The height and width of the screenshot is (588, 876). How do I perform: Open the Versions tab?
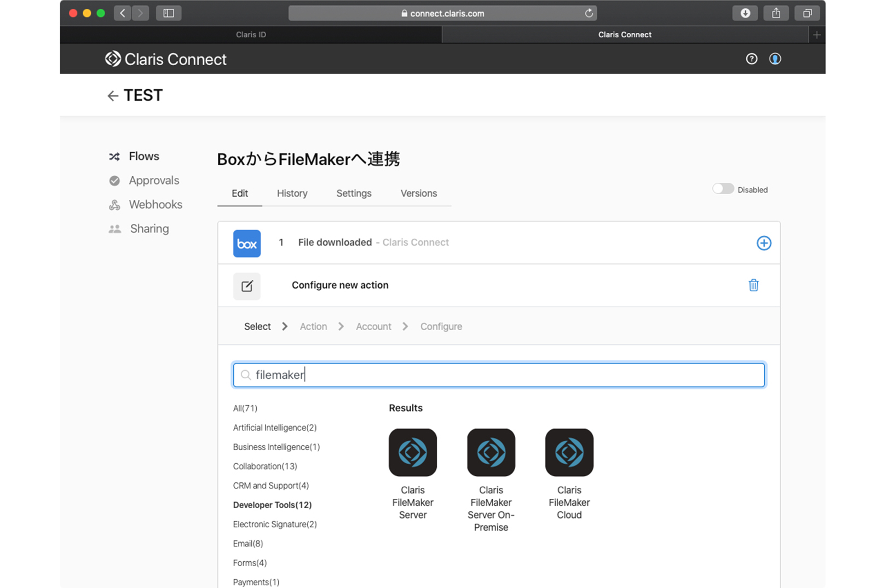click(x=418, y=193)
